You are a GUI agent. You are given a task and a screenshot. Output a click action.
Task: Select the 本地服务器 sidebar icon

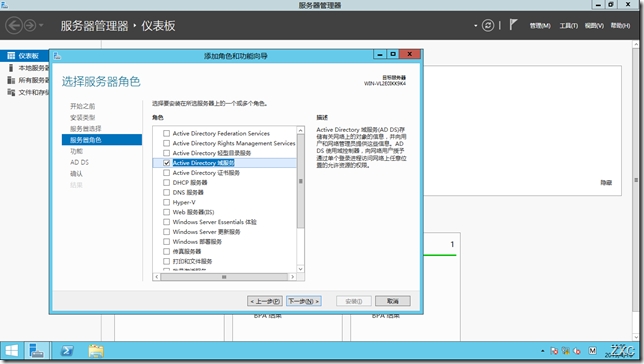[x=11, y=68]
